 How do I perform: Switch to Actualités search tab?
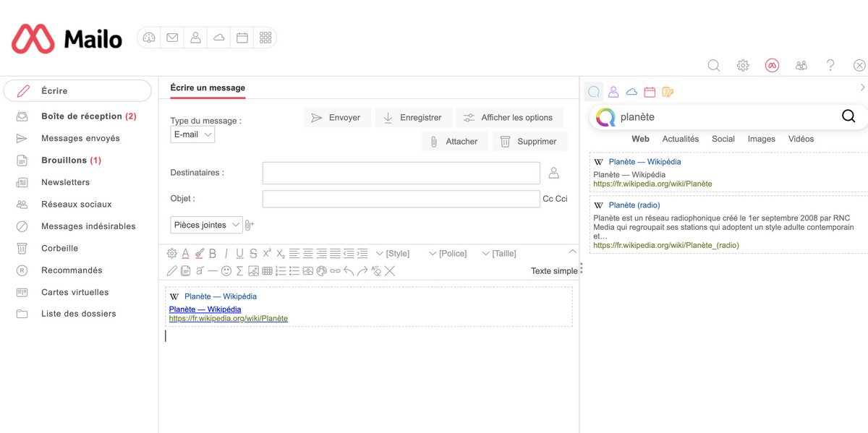[681, 139]
